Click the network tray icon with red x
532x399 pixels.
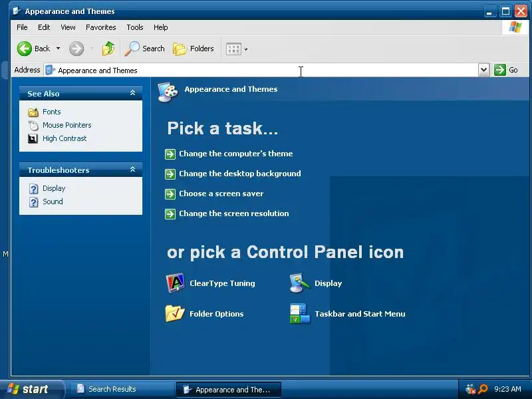471,389
